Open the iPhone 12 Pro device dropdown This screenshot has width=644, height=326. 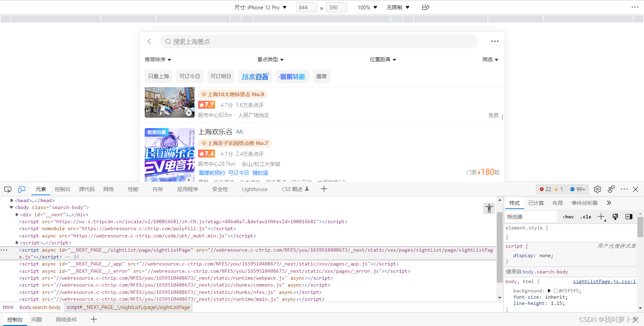point(260,7)
